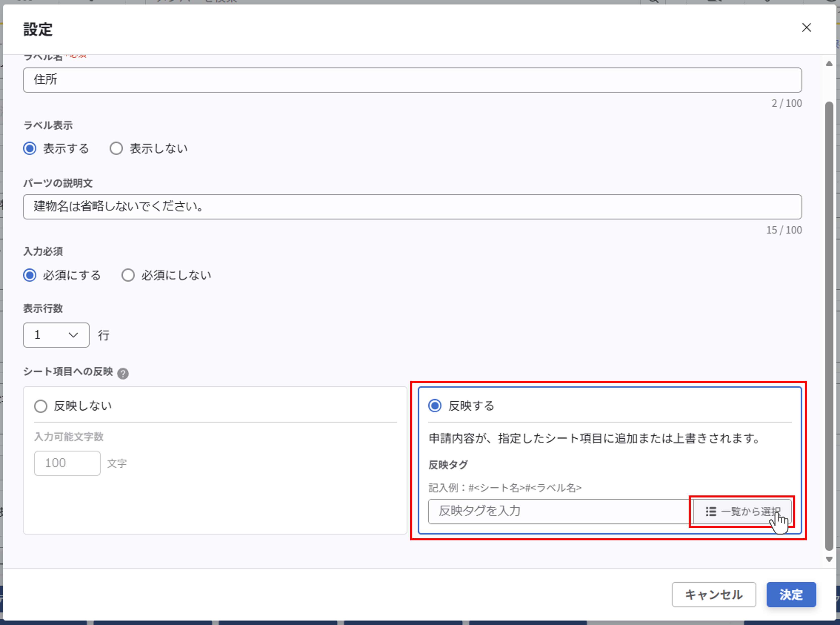The height and width of the screenshot is (625, 840).
Task: Click the 反映タグを入力 input field
Action: [548, 511]
